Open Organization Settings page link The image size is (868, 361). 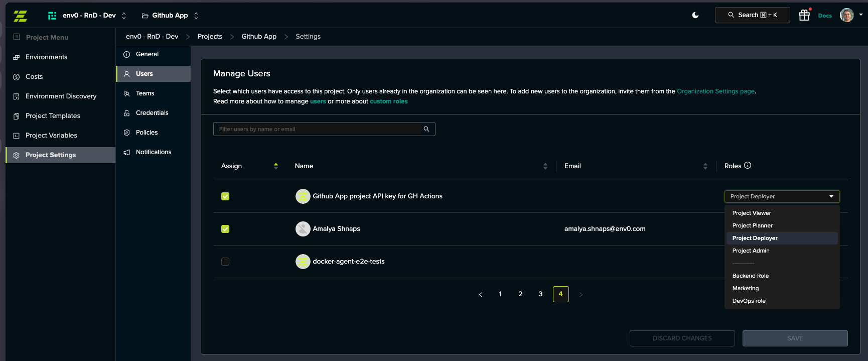(x=715, y=91)
